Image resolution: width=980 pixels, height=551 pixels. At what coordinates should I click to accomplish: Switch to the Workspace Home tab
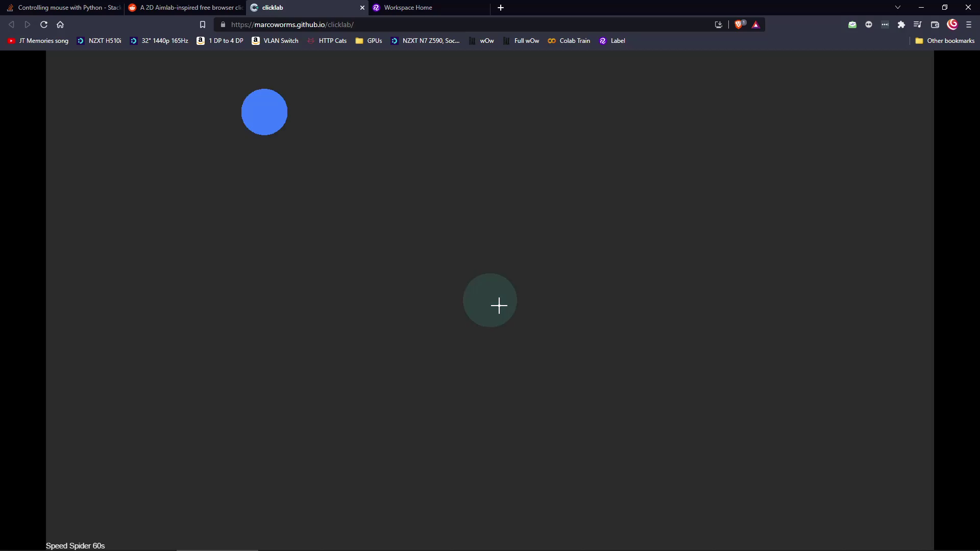coord(429,8)
